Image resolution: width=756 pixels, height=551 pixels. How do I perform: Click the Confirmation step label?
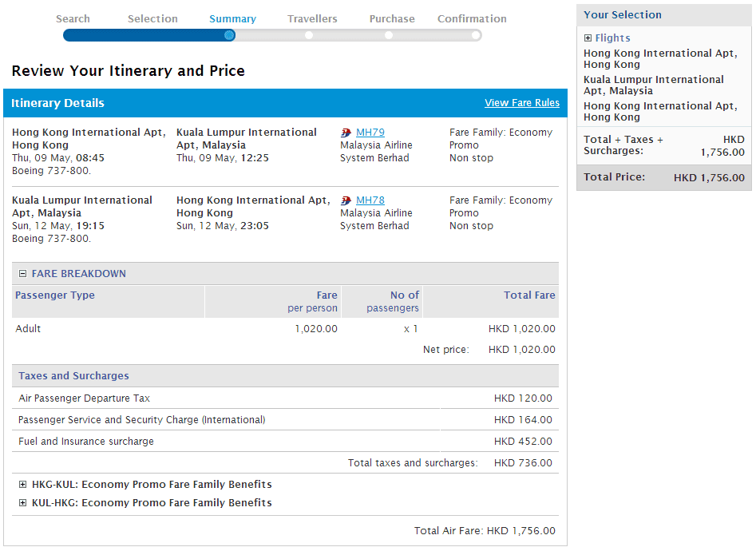(x=472, y=18)
